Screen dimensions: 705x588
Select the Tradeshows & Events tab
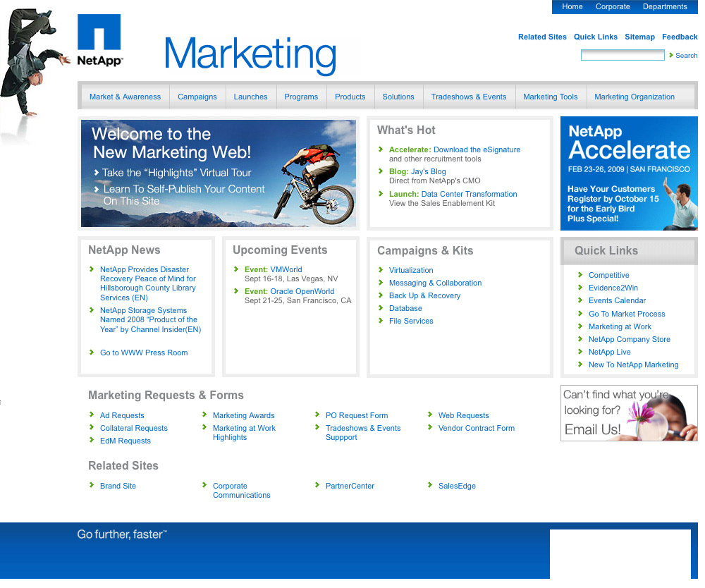coord(469,97)
